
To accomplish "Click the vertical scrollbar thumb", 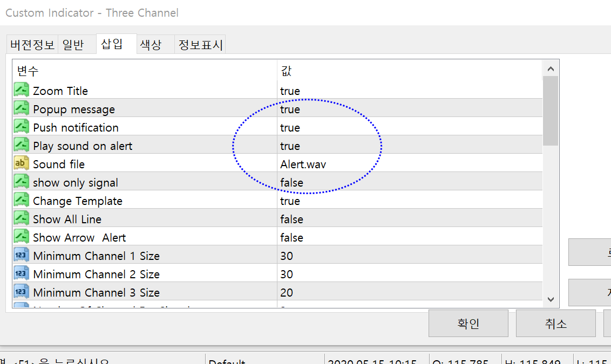I will [551, 111].
